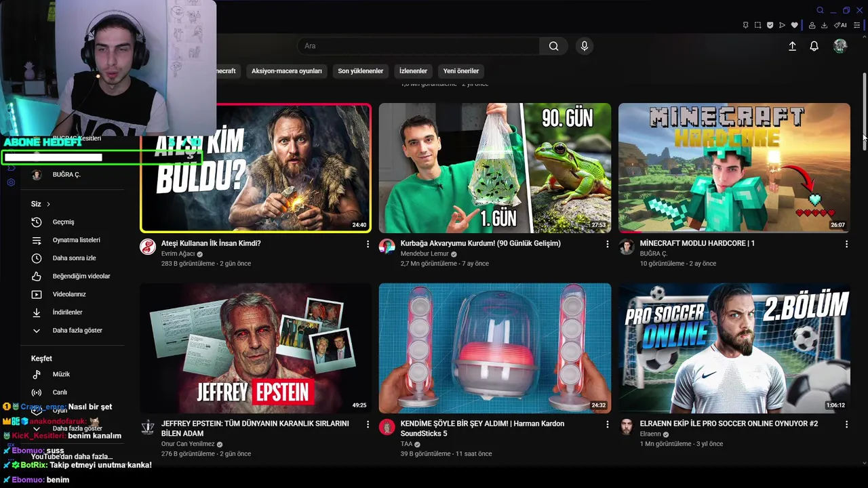Click the Canlı live broadcast icon

pos(37,392)
